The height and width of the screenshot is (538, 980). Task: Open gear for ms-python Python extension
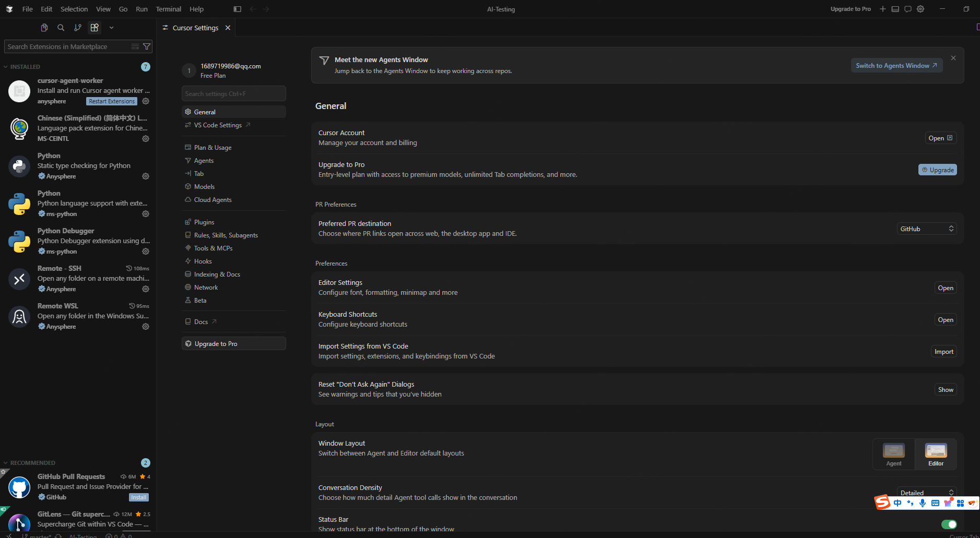click(x=146, y=214)
